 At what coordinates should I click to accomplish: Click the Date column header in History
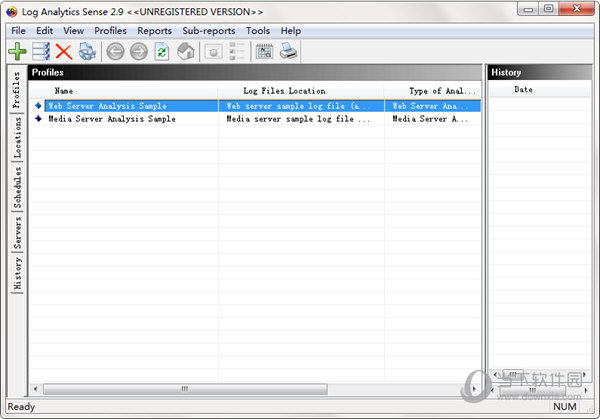coord(540,90)
